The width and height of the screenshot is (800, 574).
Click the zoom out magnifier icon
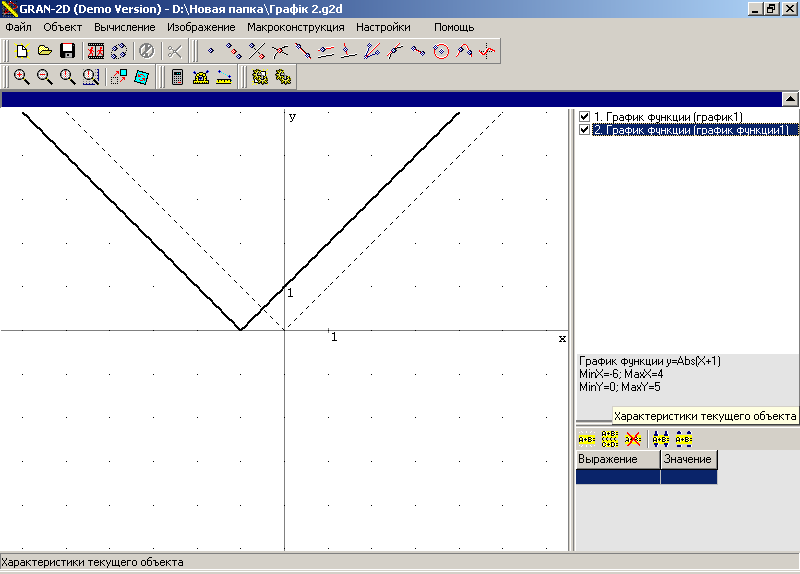tap(44, 77)
